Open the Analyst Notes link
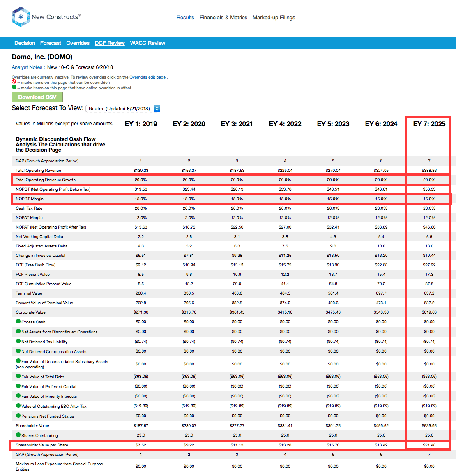Viewport: 456px width, 476px height. pos(27,67)
